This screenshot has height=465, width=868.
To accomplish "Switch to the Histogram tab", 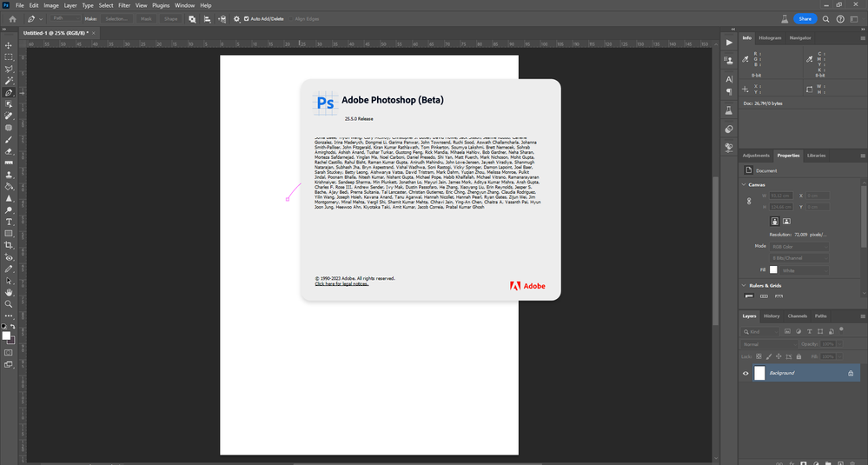I will point(770,37).
